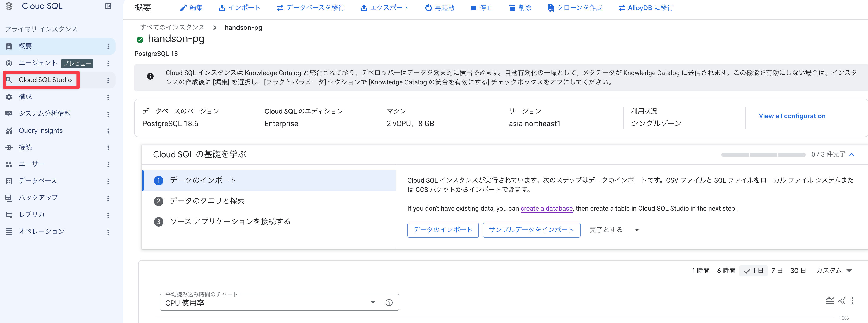Select step 3 ソース アプリケーションを接続する
Image resolution: width=868 pixels, height=323 pixels.
click(x=268, y=221)
